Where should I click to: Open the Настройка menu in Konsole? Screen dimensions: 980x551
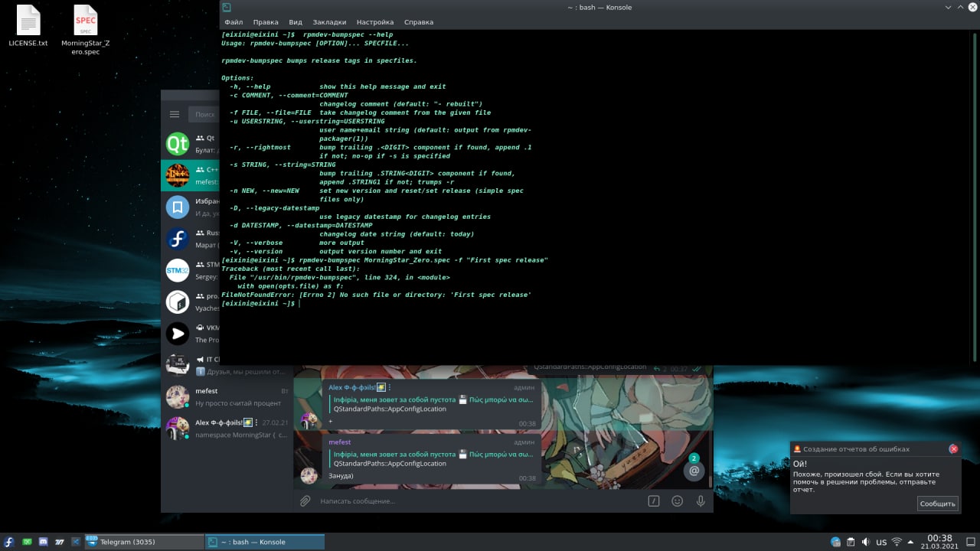(375, 22)
